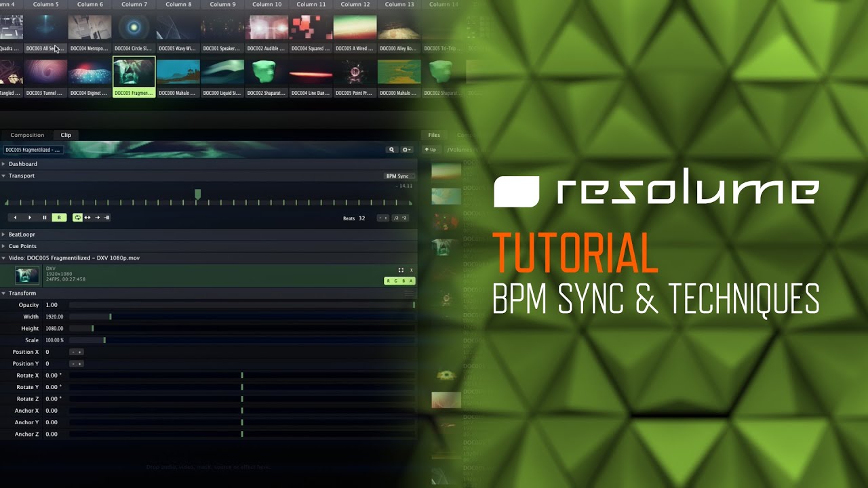This screenshot has height=488, width=868.
Task: Trigger the DOC003 Tunnel clip thumbnail
Action: coord(46,72)
